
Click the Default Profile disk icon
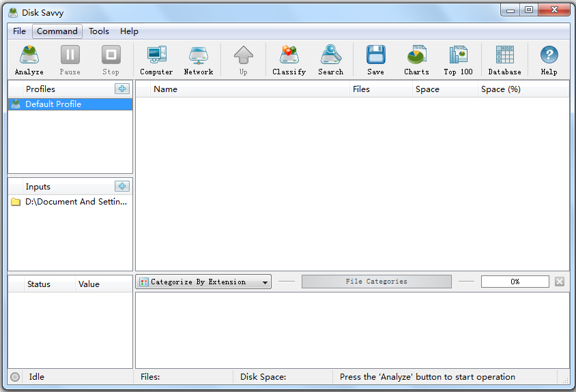tap(16, 104)
